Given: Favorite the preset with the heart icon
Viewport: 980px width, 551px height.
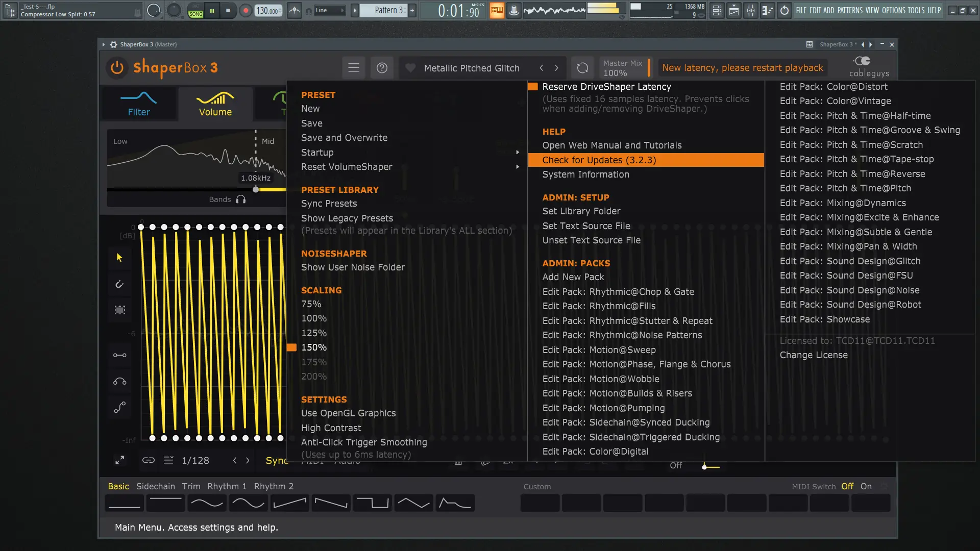Looking at the screenshot, I should pos(410,68).
